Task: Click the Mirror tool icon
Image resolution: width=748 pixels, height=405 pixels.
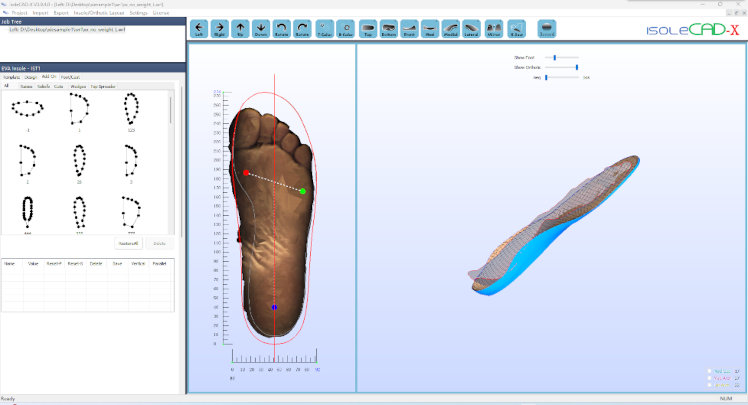Action: pyautogui.click(x=492, y=29)
